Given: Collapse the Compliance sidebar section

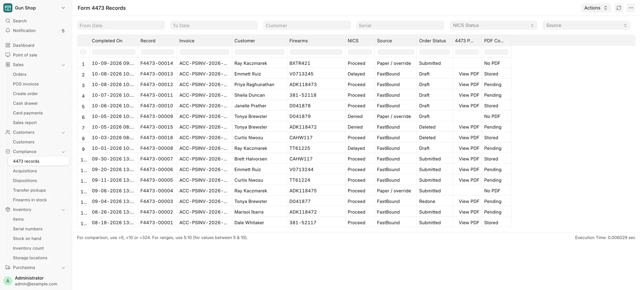Looking at the screenshot, I should click(x=63, y=152).
